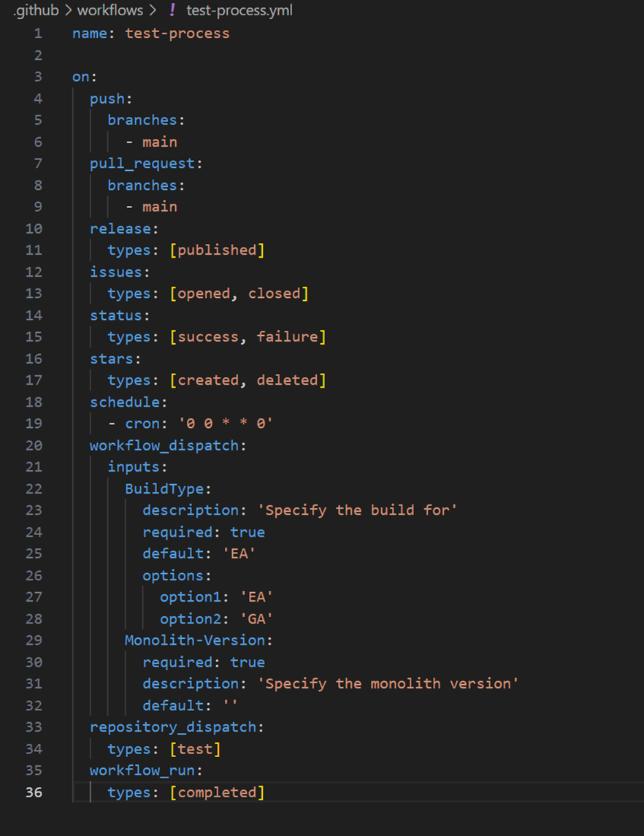Click the repository_dispatch key
The image size is (644, 836).
click(173, 727)
